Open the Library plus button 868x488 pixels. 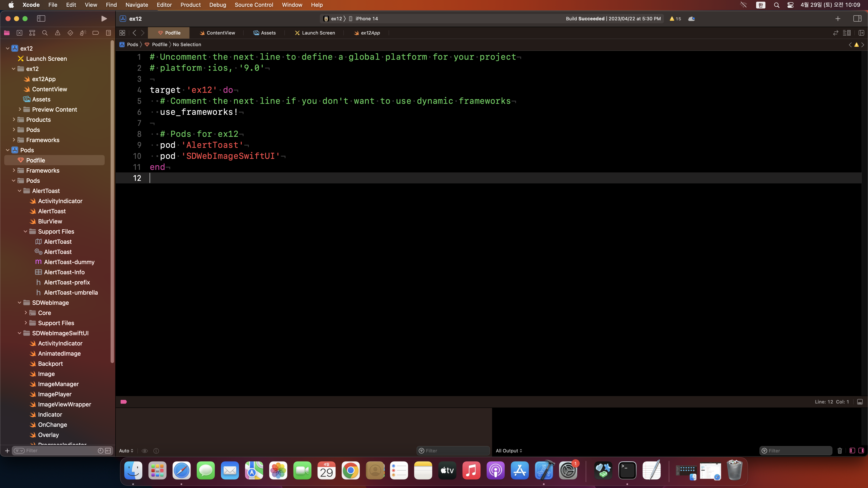pyautogui.click(x=838, y=18)
